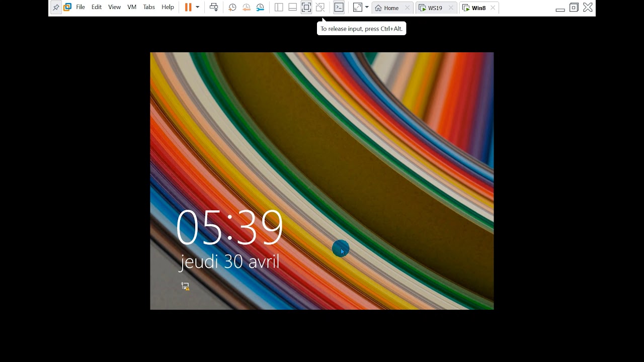Toggle the thumbnail bar icon
The image size is (644, 362).
click(x=292, y=8)
